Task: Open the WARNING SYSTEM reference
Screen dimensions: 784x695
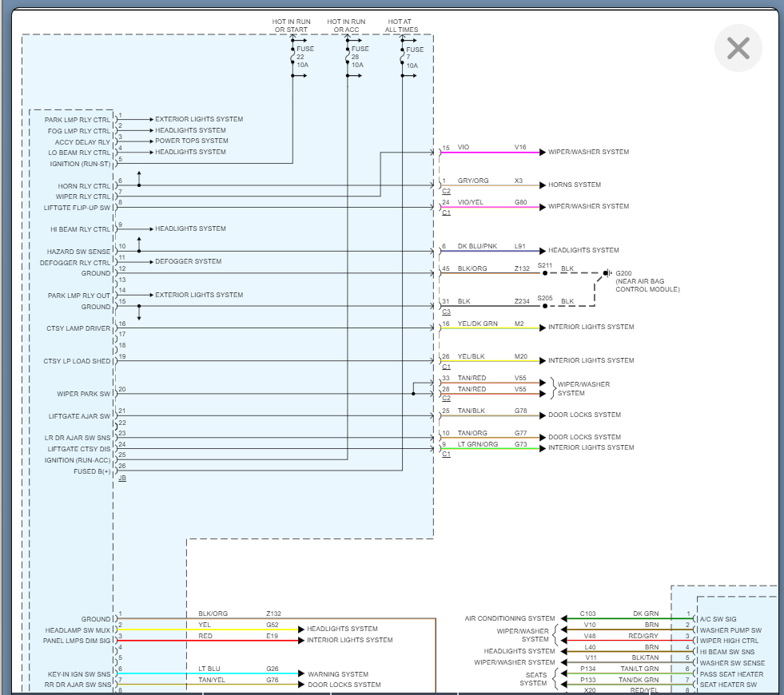Action: (x=337, y=674)
